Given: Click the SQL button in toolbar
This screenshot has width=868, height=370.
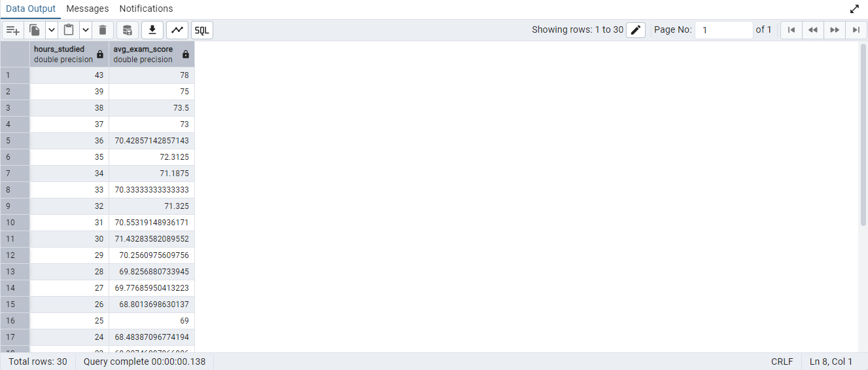Looking at the screenshot, I should 202,30.
